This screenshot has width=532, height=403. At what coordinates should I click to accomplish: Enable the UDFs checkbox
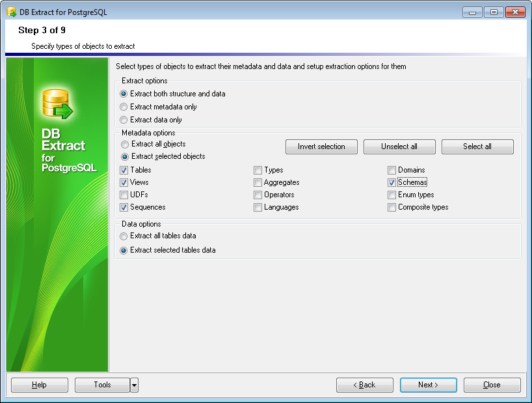tap(124, 195)
